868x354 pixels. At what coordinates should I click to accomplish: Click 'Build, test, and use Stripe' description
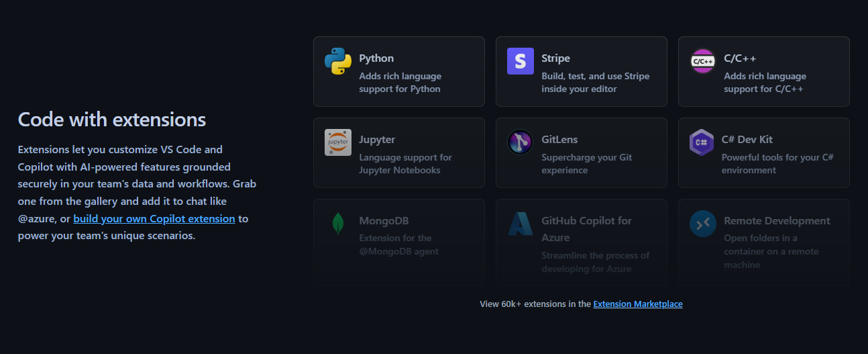pyautogui.click(x=596, y=83)
